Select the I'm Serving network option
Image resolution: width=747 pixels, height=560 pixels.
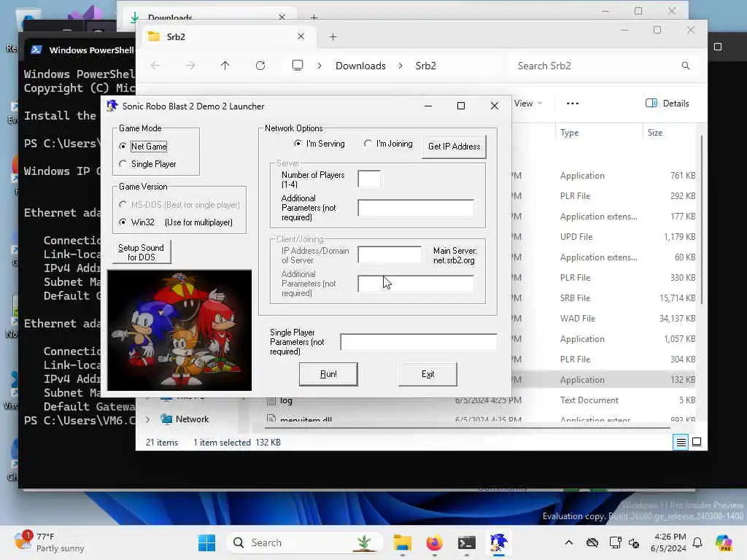(x=298, y=144)
